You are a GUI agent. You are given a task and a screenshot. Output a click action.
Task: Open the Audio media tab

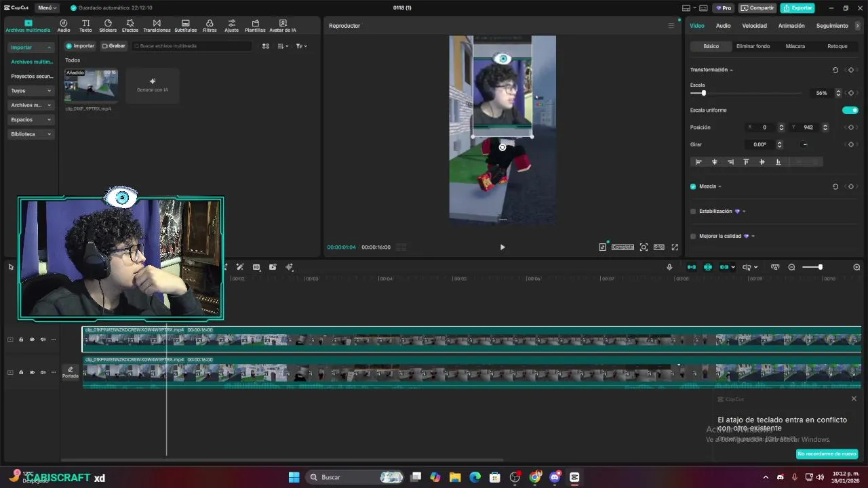(x=64, y=26)
